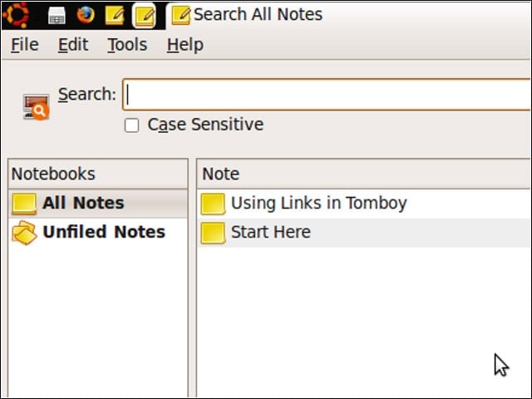Click the search magnifier icon beside Search

tap(36, 107)
